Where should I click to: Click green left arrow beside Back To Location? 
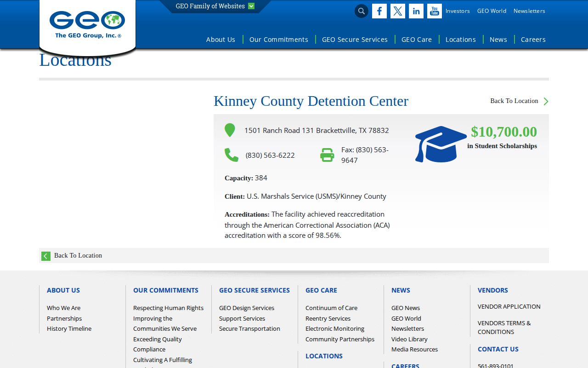coord(46,256)
